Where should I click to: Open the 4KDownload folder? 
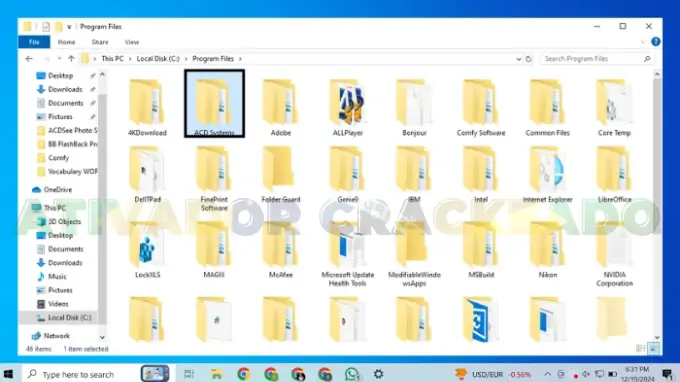pyautogui.click(x=147, y=108)
